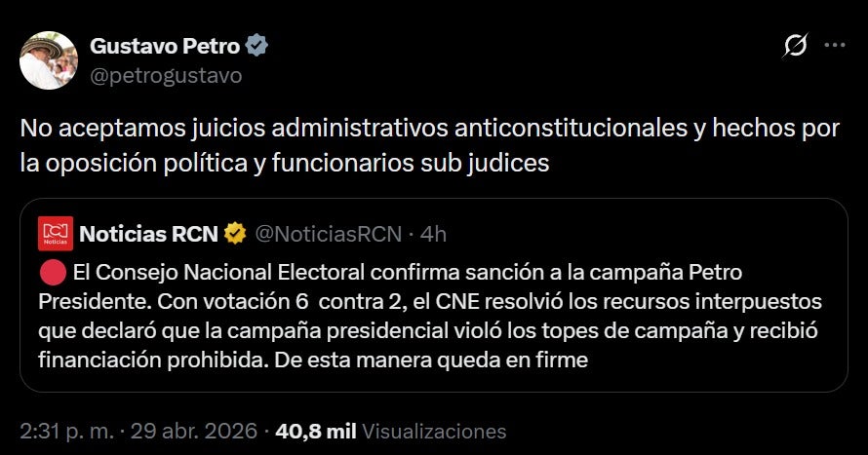Click the Noticias RCN logo avatar

[x=56, y=234]
